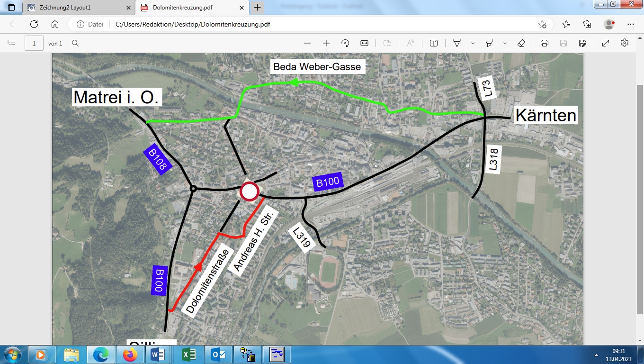Select the Erase annotation tool
Viewport: 644px width, 364px height.
click(521, 43)
